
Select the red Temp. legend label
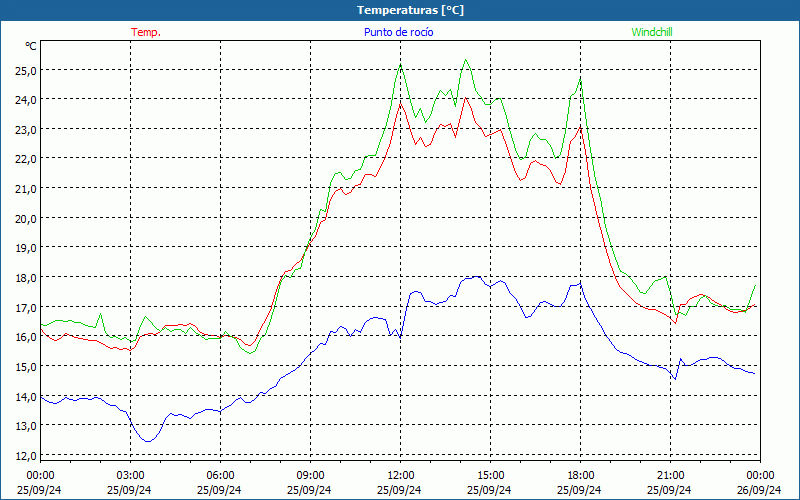coord(146,32)
